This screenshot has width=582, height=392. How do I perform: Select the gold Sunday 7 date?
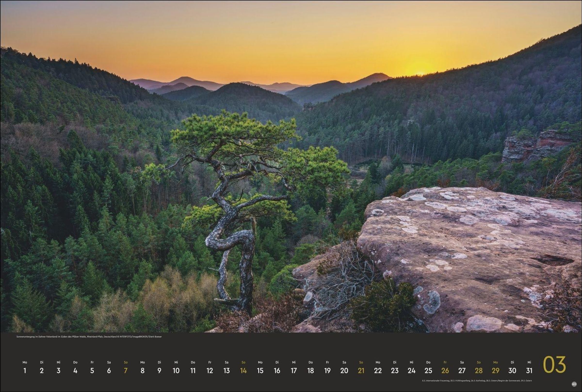click(126, 370)
